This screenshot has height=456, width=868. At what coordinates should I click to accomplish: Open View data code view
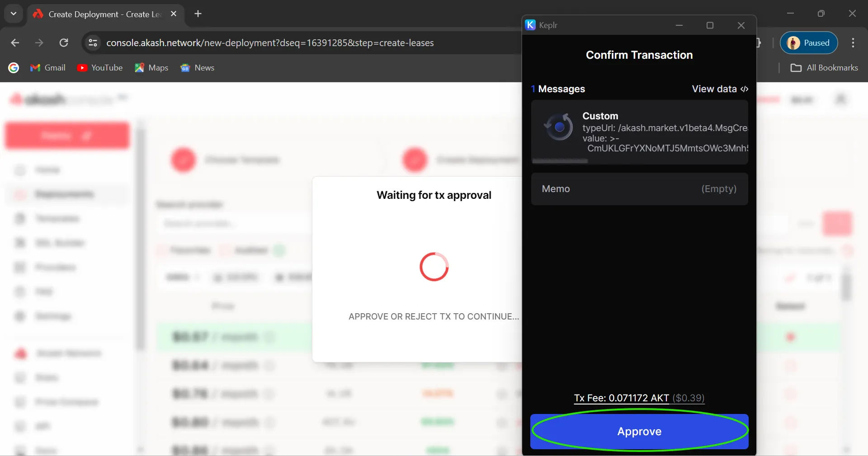pyautogui.click(x=720, y=89)
